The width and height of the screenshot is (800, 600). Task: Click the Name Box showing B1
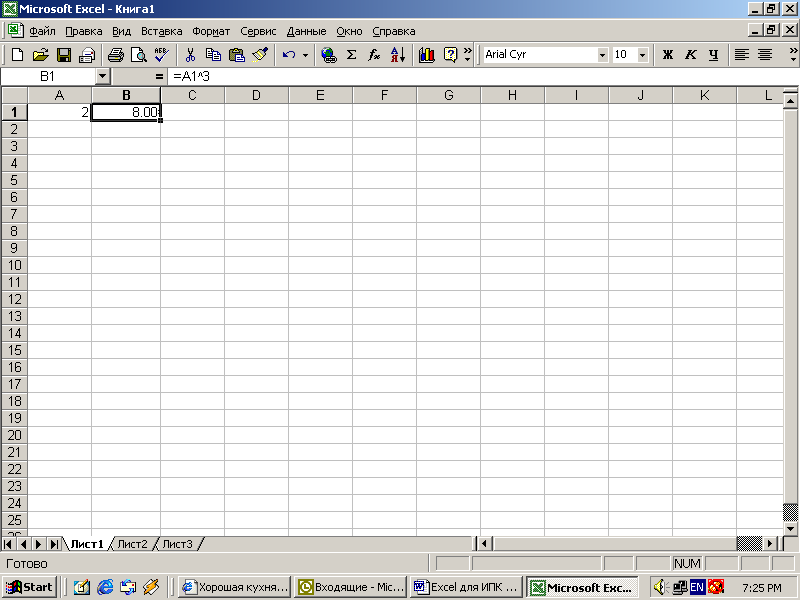coord(48,77)
